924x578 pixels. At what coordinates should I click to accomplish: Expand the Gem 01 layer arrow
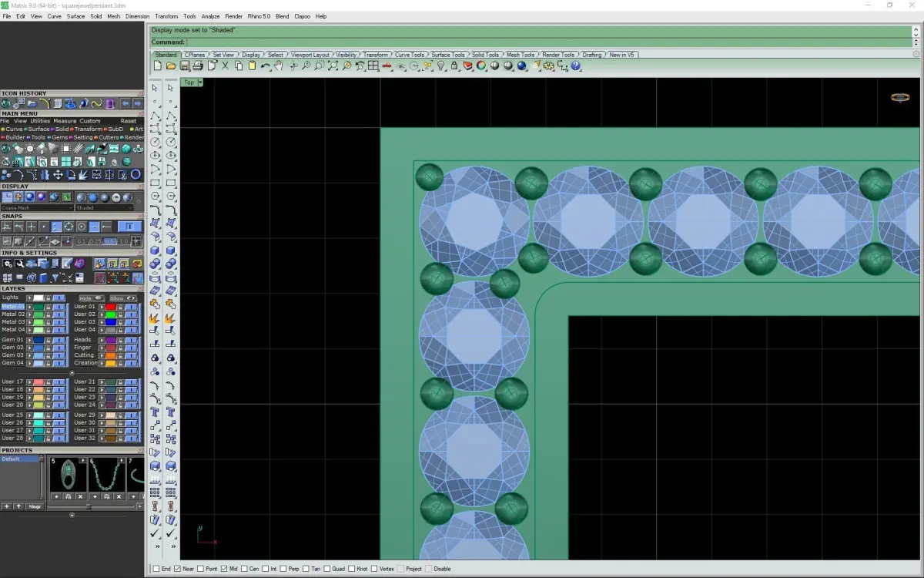coord(29,340)
